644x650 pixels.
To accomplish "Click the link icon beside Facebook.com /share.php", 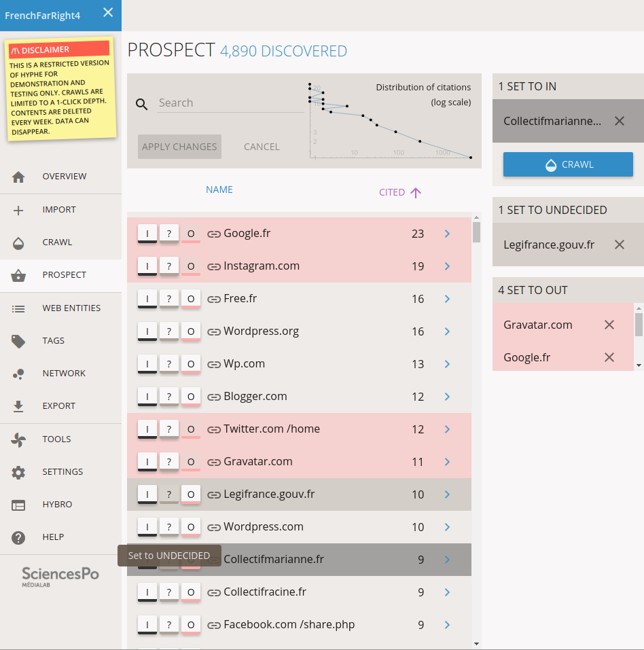I will [x=214, y=625].
